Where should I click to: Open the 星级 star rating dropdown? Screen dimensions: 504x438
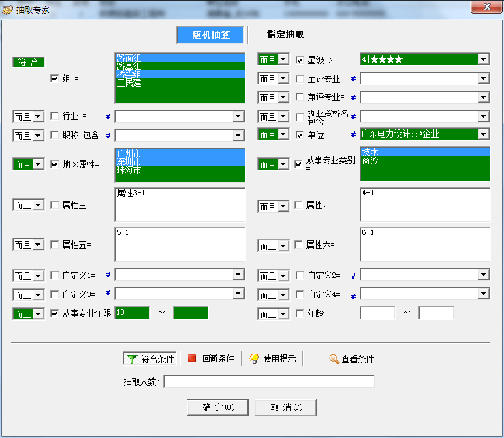coord(483,60)
